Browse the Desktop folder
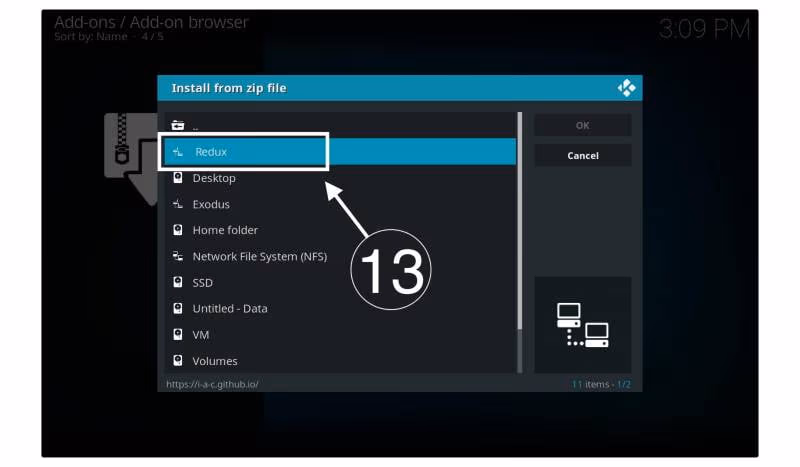Viewport: 800px width, 467px height. tap(214, 178)
